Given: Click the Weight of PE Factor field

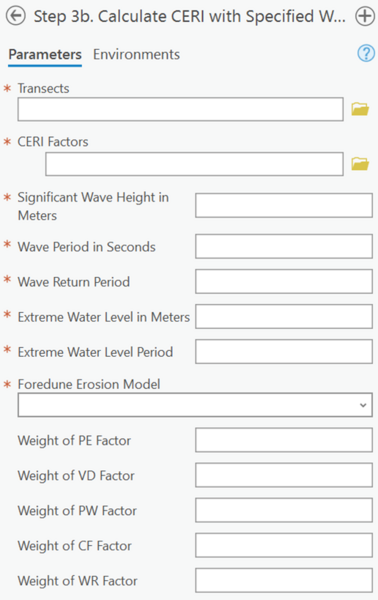Looking at the screenshot, I should click(284, 440).
